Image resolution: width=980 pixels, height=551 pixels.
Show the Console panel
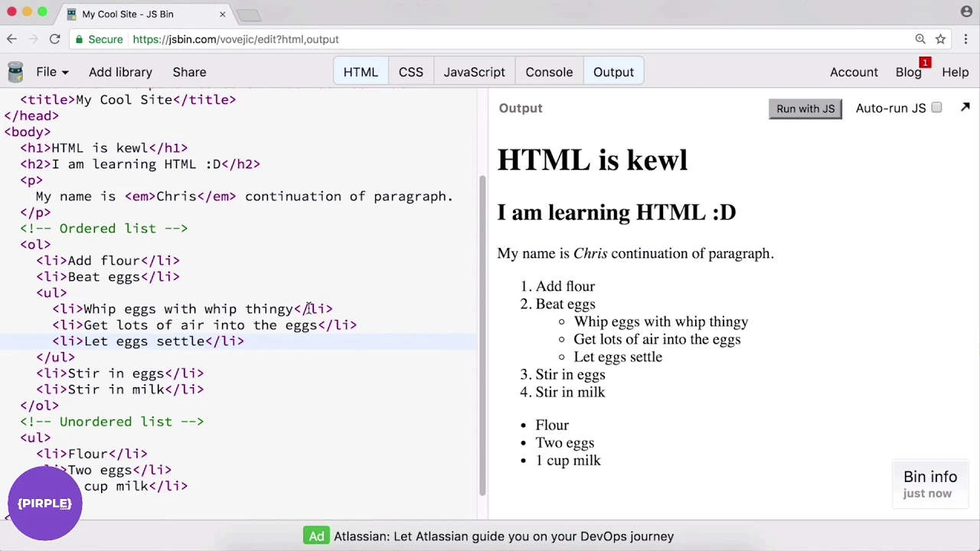pos(549,72)
